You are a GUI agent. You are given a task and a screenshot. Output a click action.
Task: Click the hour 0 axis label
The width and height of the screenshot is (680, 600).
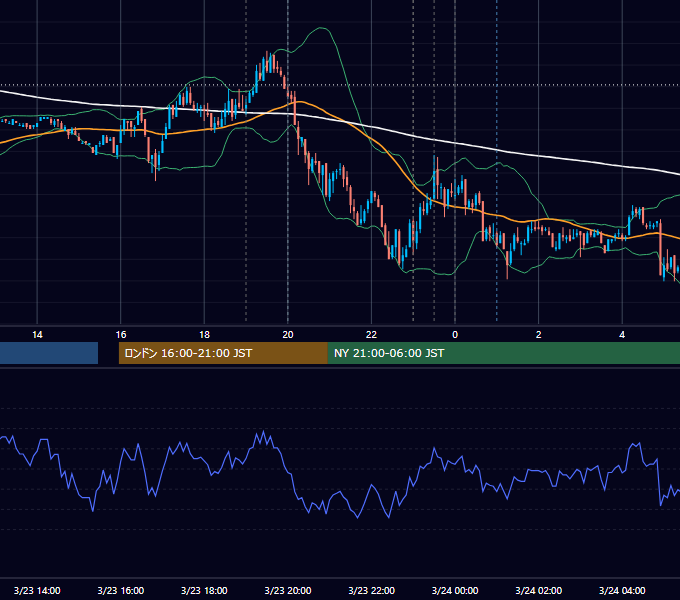[x=455, y=335]
